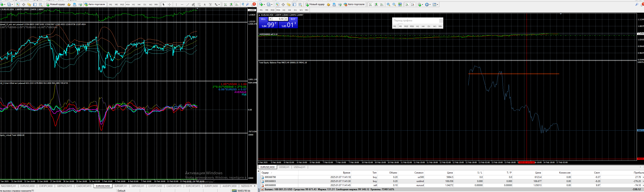Screen dimensions: 644x192
Task: Click the zoom in magnifier icon
Action: point(388,4)
